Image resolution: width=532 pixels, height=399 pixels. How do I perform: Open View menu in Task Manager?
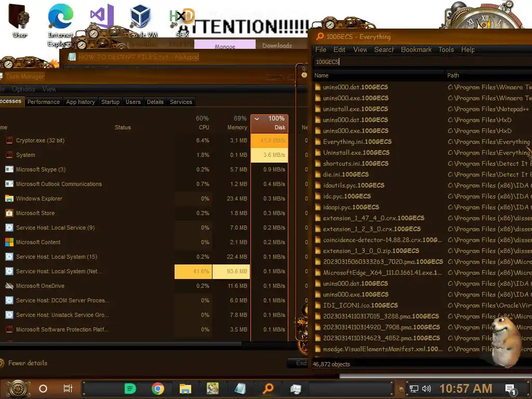pyautogui.click(x=49, y=89)
